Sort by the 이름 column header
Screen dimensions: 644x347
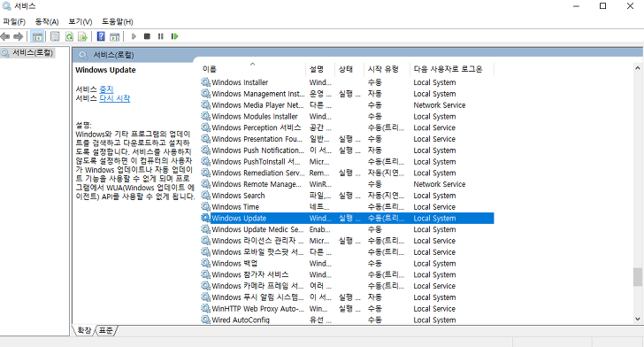coord(253,69)
